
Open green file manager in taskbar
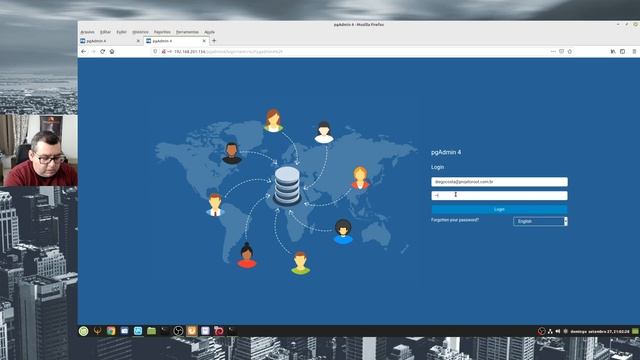pos(151,331)
